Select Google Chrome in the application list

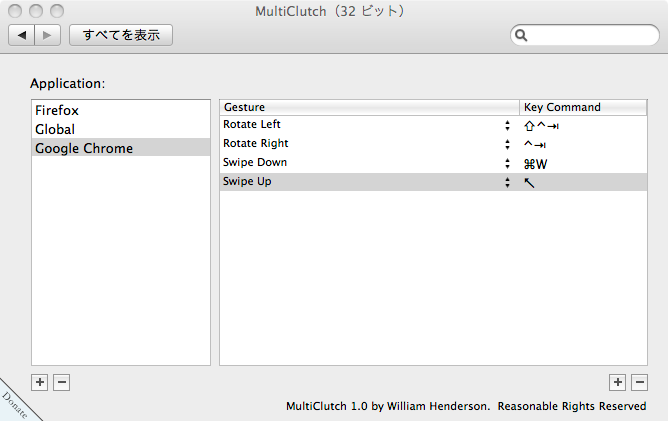tap(121, 148)
